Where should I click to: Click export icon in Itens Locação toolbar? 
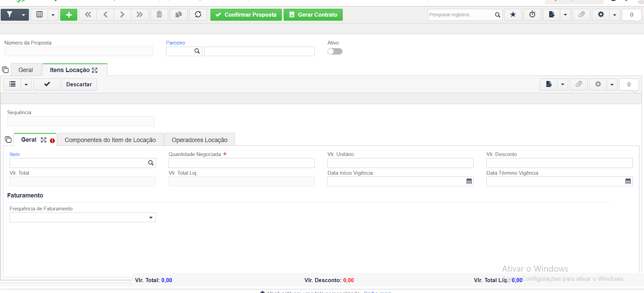(x=549, y=84)
